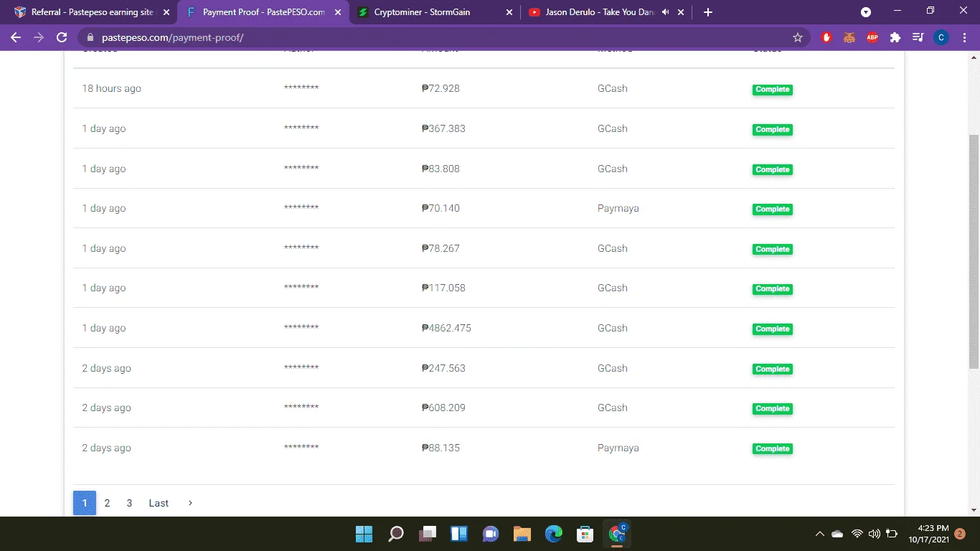This screenshot has height=551, width=980.
Task: Open the media control music-list icon
Action: tap(918, 37)
